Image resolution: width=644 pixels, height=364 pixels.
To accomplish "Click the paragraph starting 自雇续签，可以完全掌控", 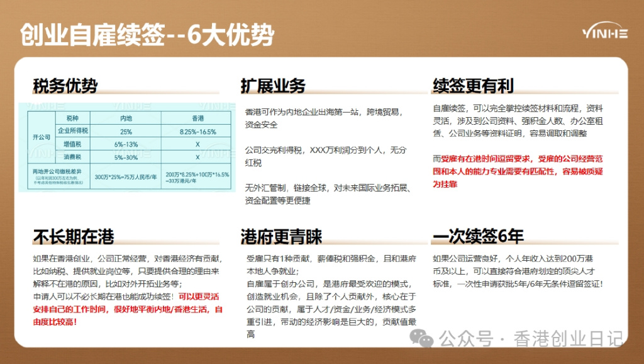I will (518, 121).
